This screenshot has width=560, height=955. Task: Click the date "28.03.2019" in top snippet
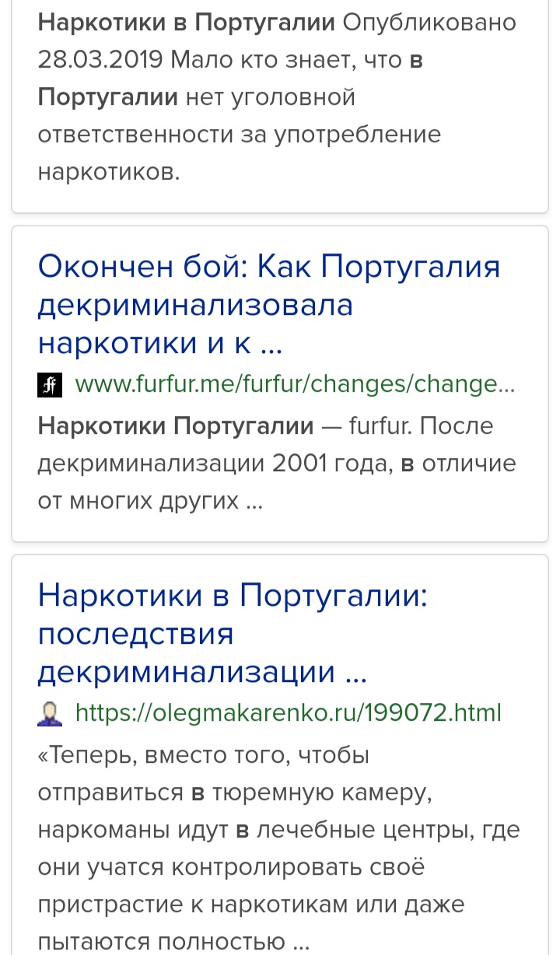pos(98,60)
